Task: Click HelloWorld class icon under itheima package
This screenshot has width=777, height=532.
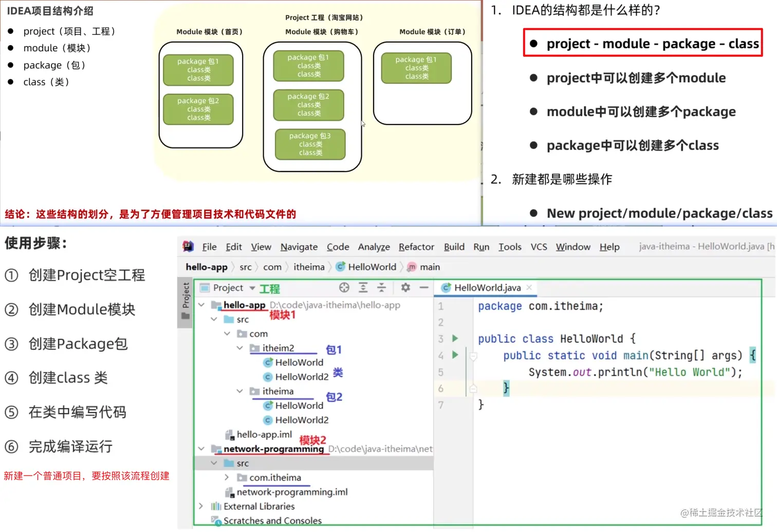Action: pos(268,406)
